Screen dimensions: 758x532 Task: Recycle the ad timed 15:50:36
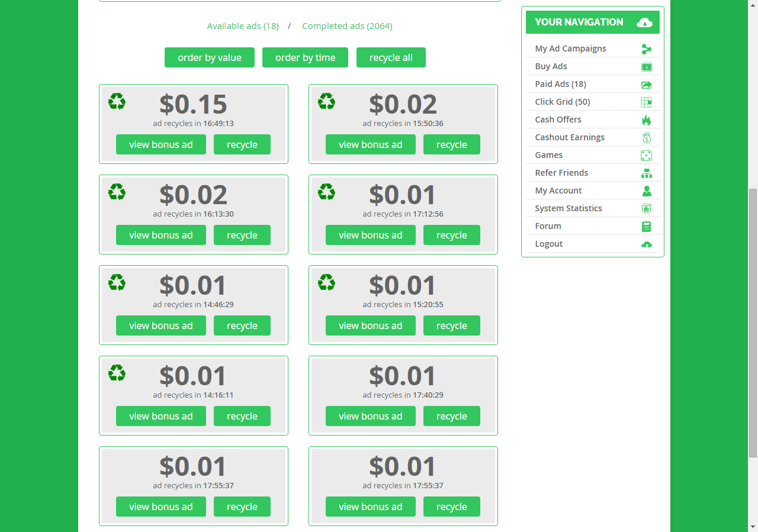452,144
